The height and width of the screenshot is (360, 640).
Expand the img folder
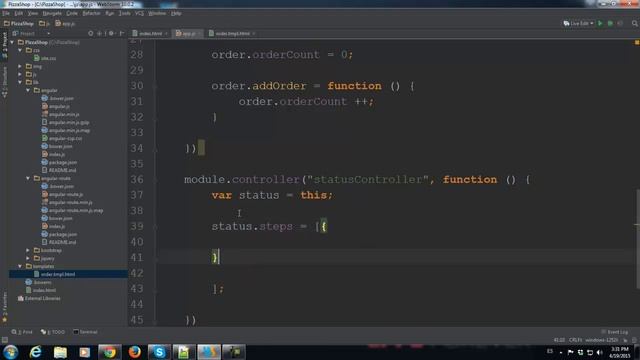[20, 66]
